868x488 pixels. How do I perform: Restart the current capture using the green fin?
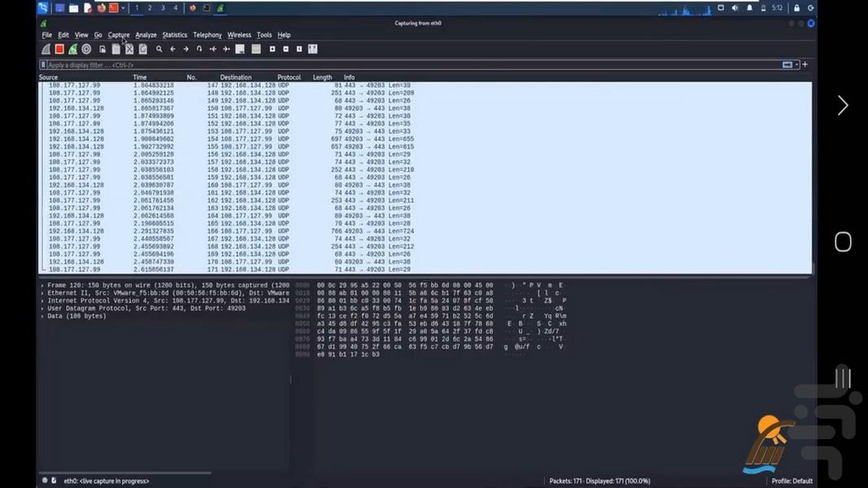73,50
